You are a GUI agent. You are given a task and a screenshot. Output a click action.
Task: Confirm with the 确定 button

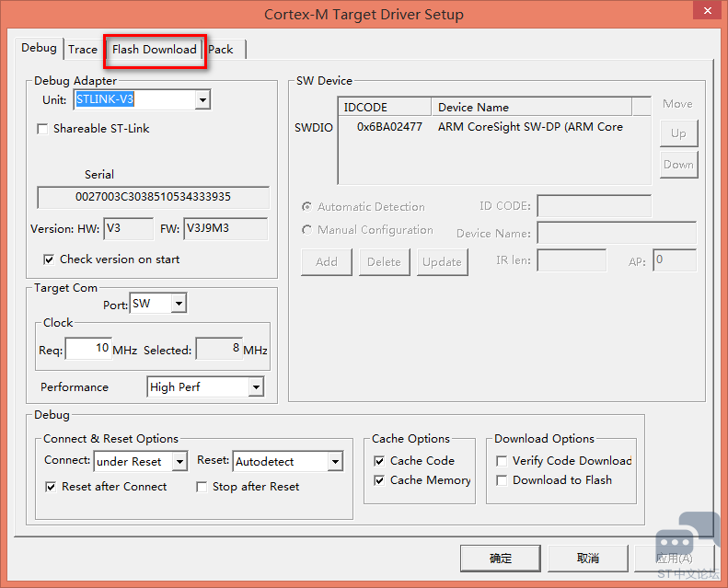pos(501,559)
